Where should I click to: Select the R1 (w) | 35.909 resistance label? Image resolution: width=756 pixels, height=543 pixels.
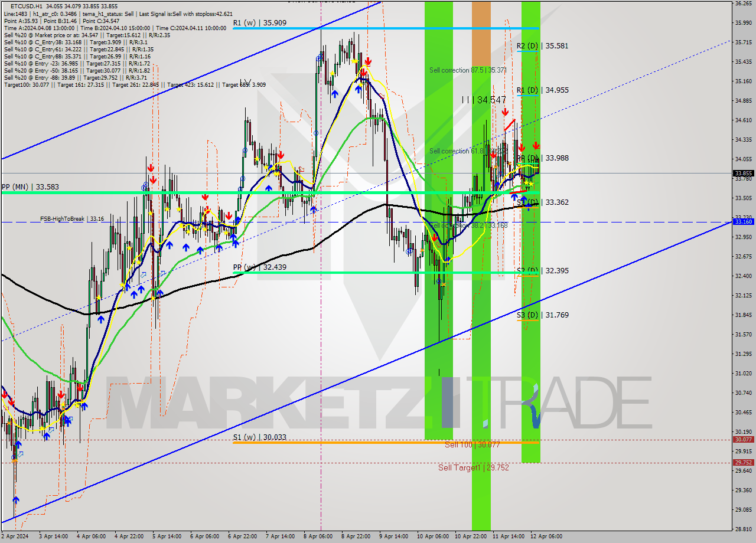pos(259,23)
